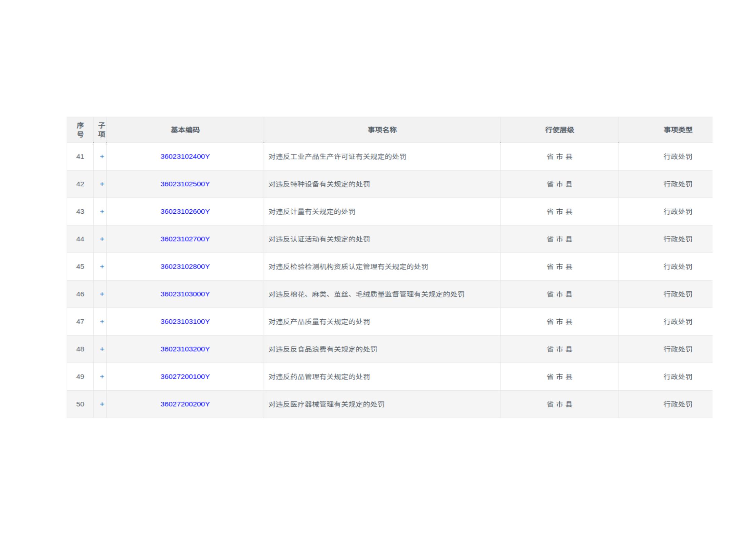Expand row 46 sub-item plus icon
Screen dimensions: 756x534
(x=102, y=294)
